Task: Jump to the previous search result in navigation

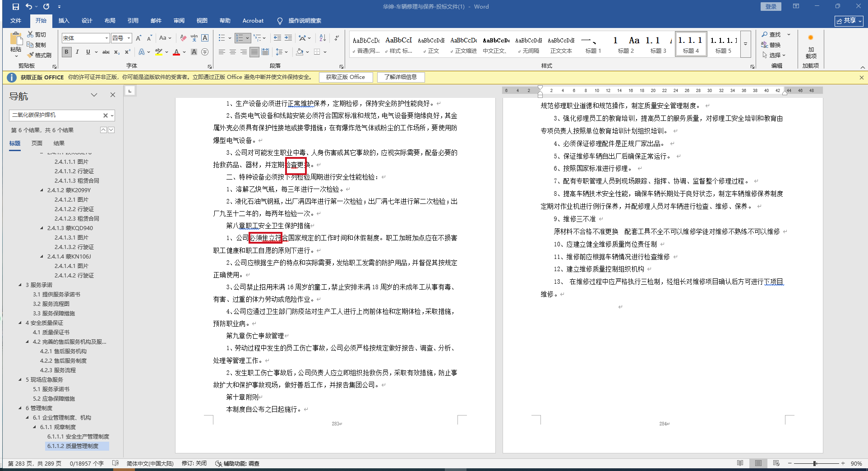Action: (103, 130)
